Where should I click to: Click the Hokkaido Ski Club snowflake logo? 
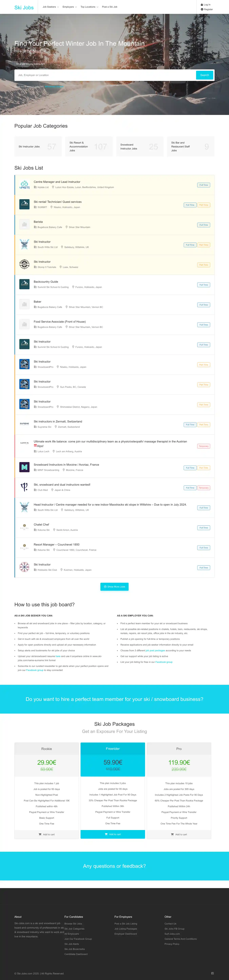pyautogui.click(x=24, y=567)
